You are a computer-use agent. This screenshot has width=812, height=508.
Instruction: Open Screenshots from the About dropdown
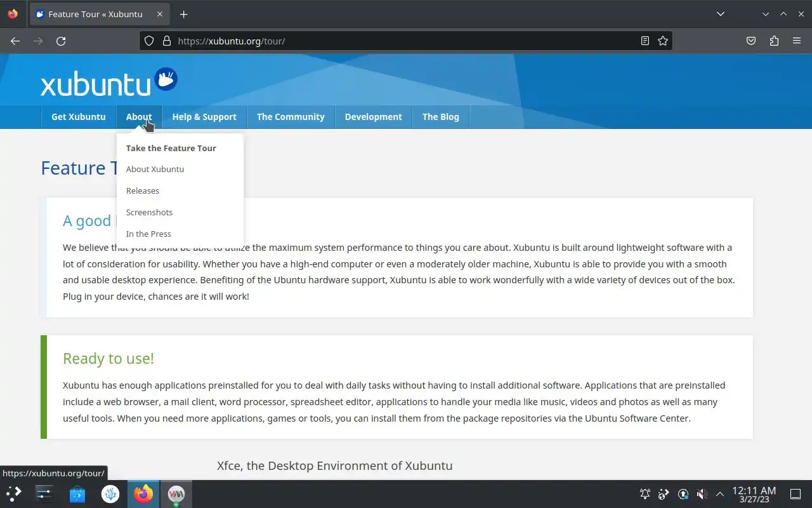150,212
